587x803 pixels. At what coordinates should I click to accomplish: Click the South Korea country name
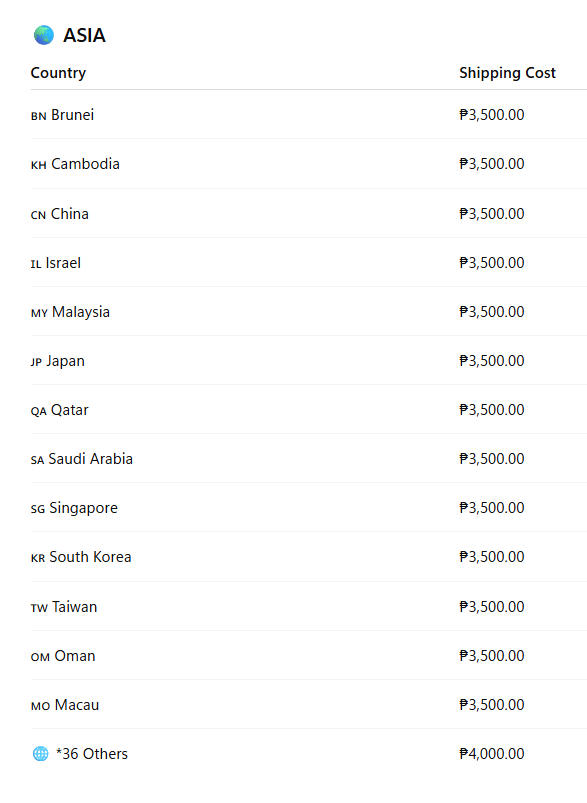(x=91, y=557)
